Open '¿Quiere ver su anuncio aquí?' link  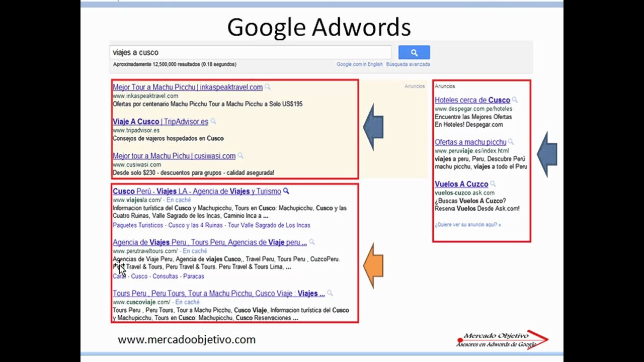pos(468,225)
